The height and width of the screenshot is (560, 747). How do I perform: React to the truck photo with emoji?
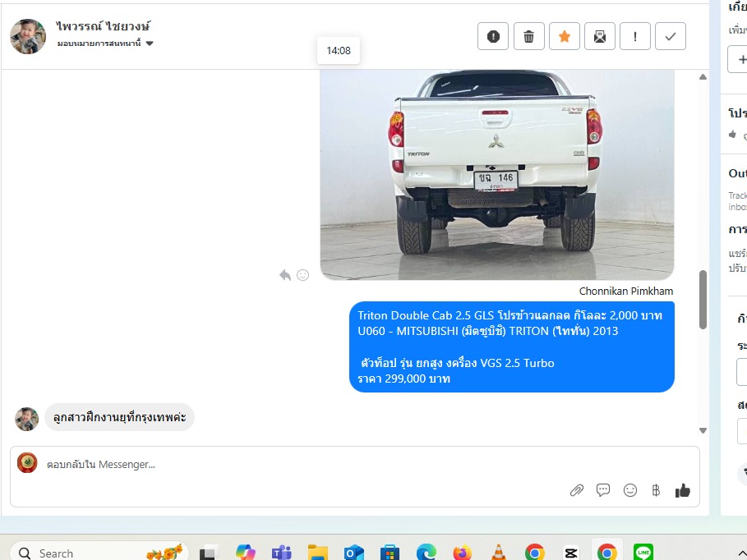click(303, 275)
